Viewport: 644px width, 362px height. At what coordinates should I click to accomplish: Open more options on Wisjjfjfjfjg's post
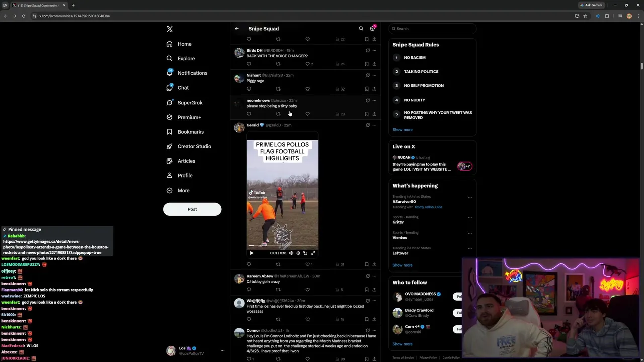pyautogui.click(x=374, y=301)
